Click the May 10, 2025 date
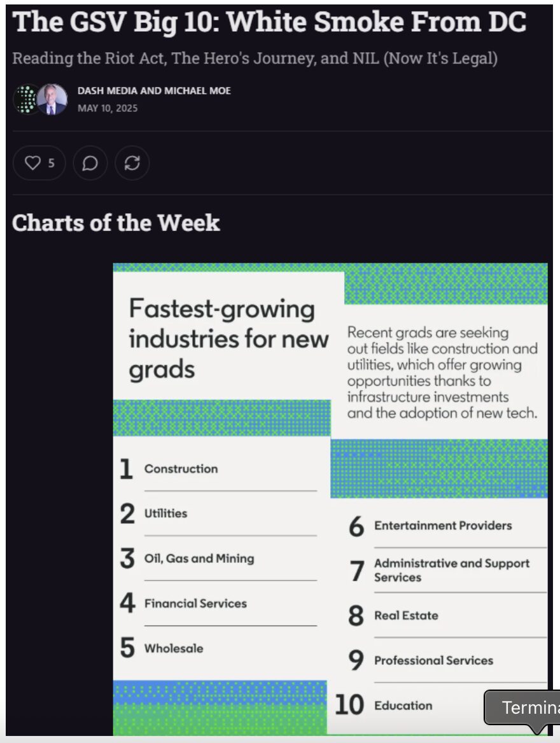This screenshot has height=743, width=560. 108,108
